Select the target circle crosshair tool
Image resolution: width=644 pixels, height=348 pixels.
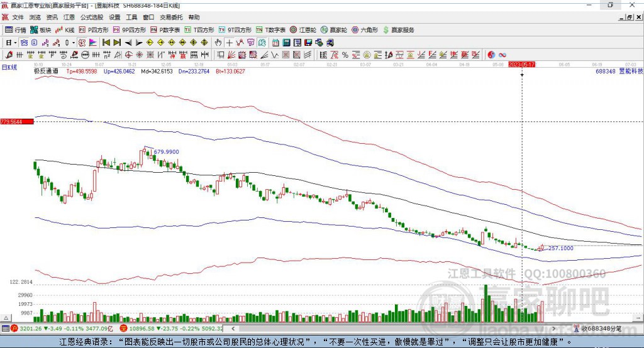128,55
